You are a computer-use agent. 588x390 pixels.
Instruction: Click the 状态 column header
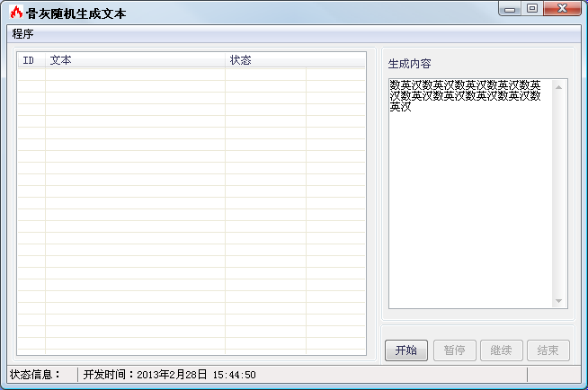265,60
